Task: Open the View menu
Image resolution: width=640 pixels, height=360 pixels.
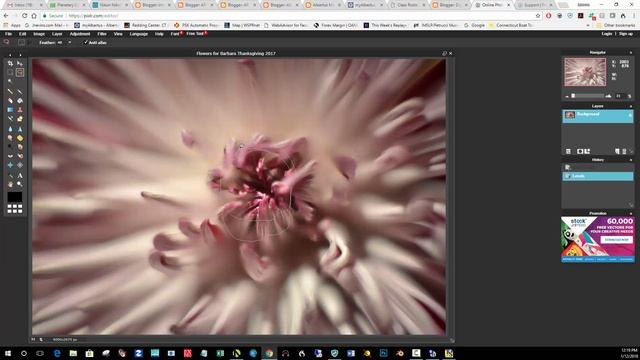Action: (118, 34)
